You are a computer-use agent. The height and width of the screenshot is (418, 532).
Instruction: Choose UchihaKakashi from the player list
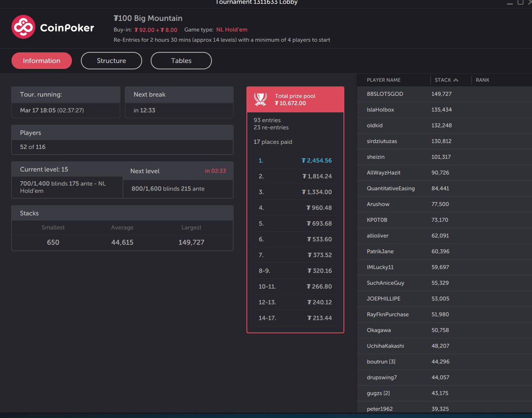(x=385, y=346)
